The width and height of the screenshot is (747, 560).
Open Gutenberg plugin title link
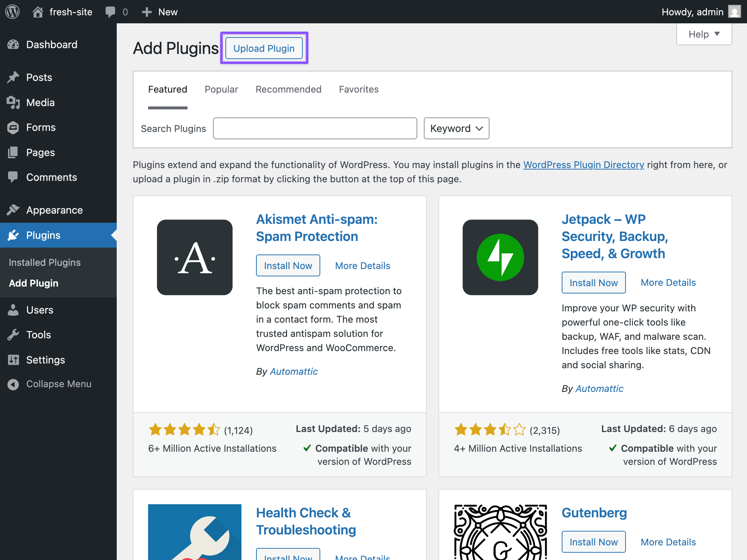pyautogui.click(x=594, y=513)
